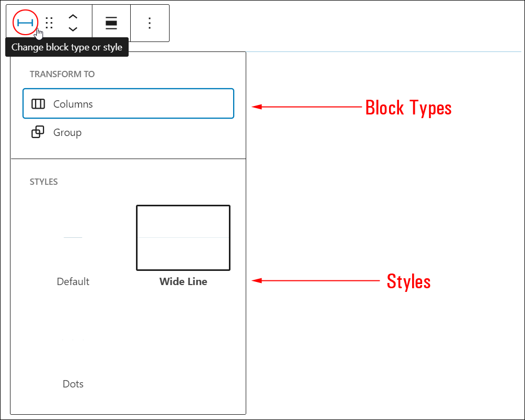Click the Default style label
This screenshot has width=525, height=420.
(73, 281)
